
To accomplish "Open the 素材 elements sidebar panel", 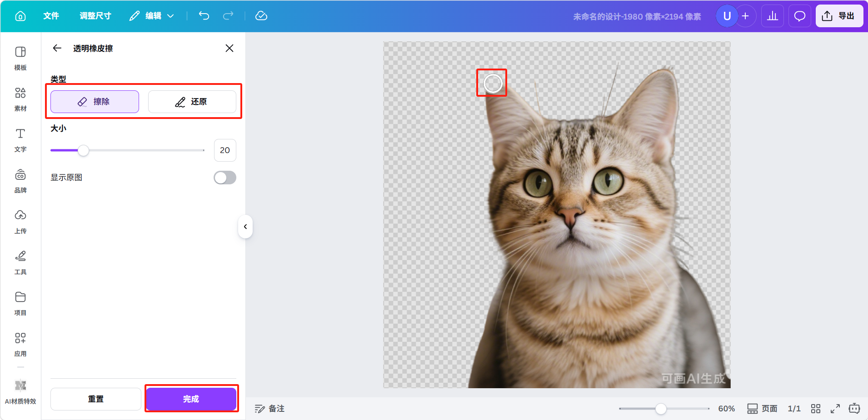I will point(20,99).
